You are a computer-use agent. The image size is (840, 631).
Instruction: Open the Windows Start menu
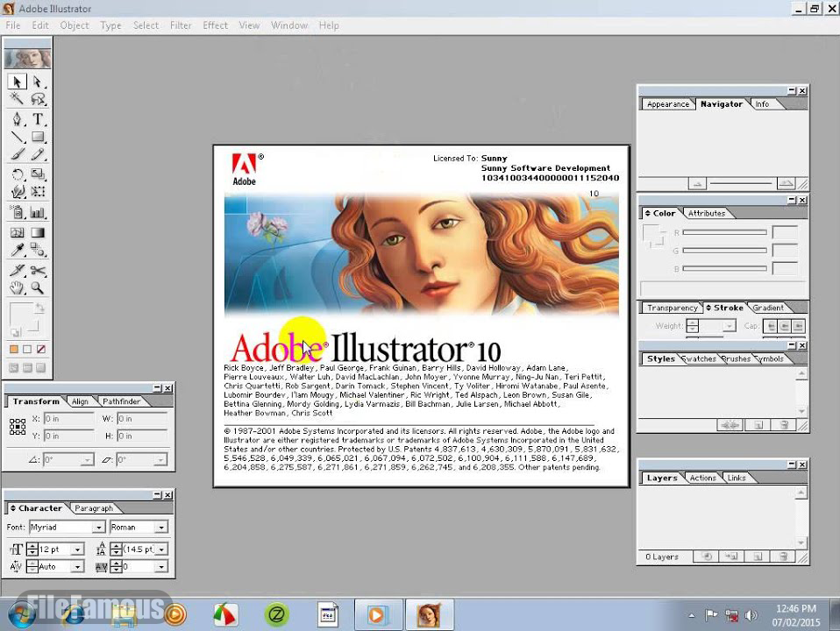tap(21, 615)
